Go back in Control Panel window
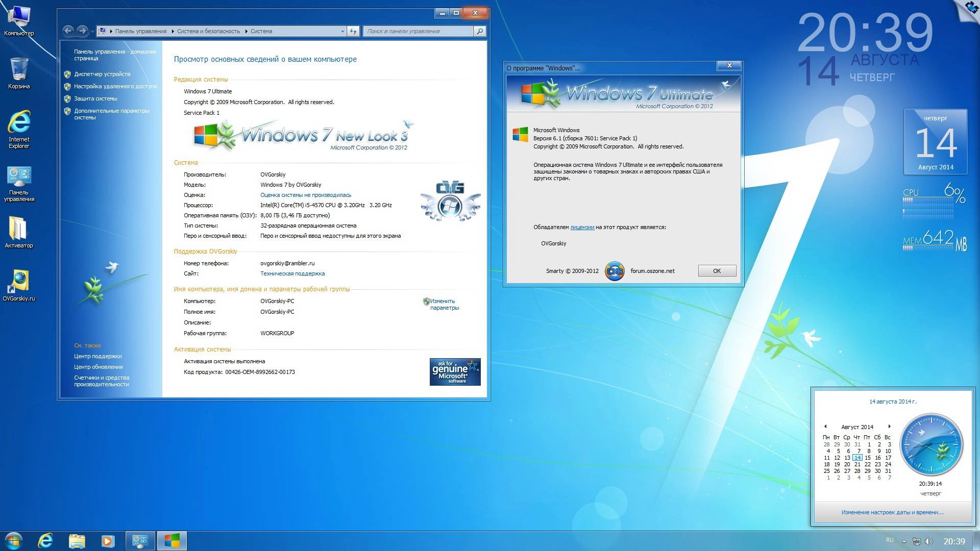 (x=68, y=31)
